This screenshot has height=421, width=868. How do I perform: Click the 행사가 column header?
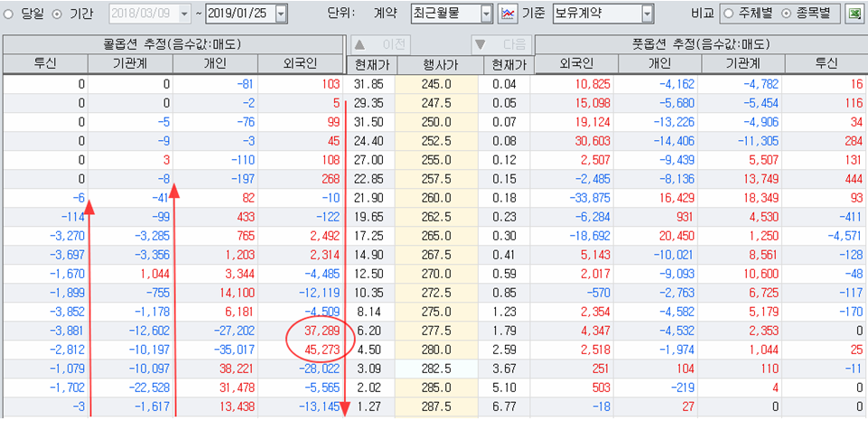click(x=440, y=63)
